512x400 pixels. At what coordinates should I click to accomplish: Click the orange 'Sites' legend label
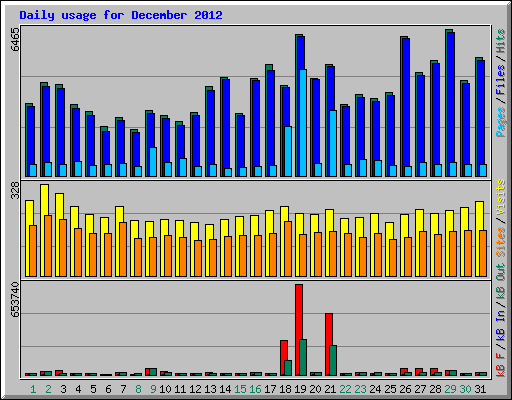coord(501,242)
